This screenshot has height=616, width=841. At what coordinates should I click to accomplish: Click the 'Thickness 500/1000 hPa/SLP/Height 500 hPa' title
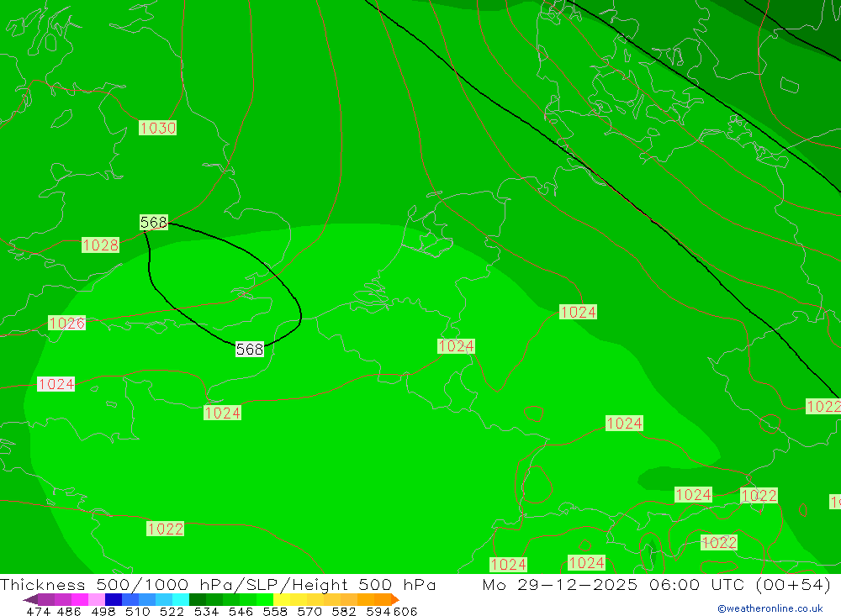(x=218, y=584)
